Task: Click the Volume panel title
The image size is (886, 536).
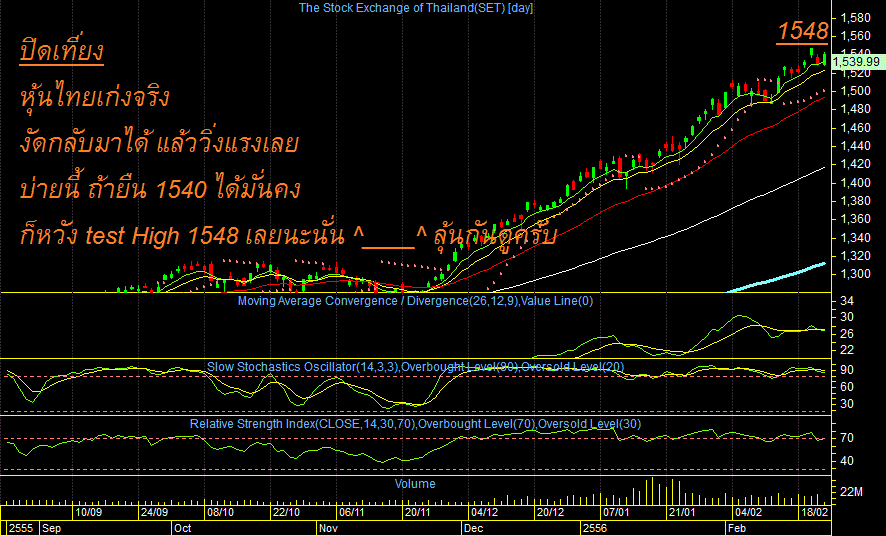Action: coord(415,483)
